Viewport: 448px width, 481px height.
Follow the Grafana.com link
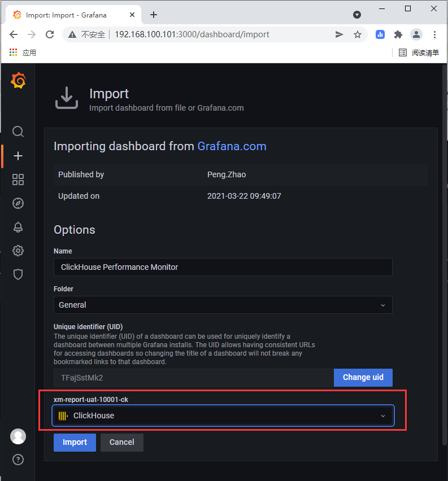(x=232, y=146)
